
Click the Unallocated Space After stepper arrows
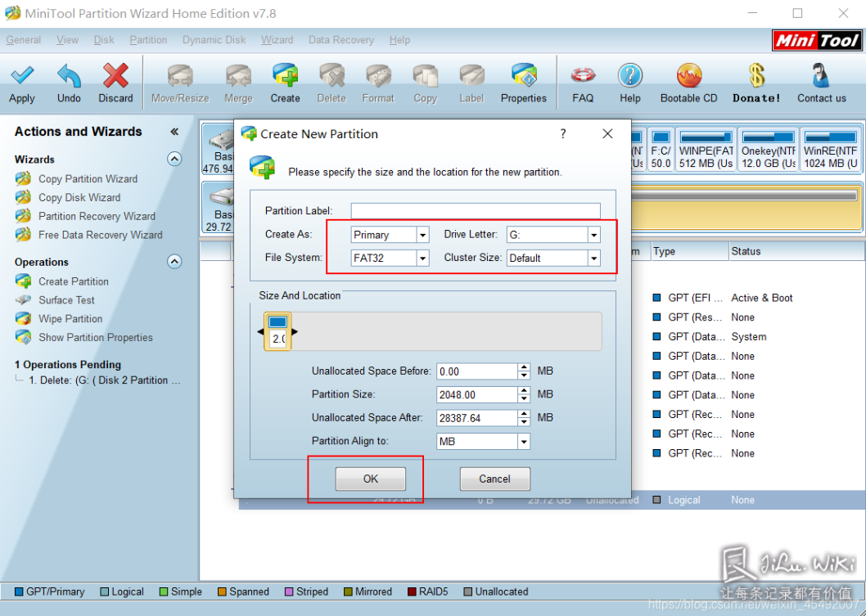pyautogui.click(x=524, y=418)
